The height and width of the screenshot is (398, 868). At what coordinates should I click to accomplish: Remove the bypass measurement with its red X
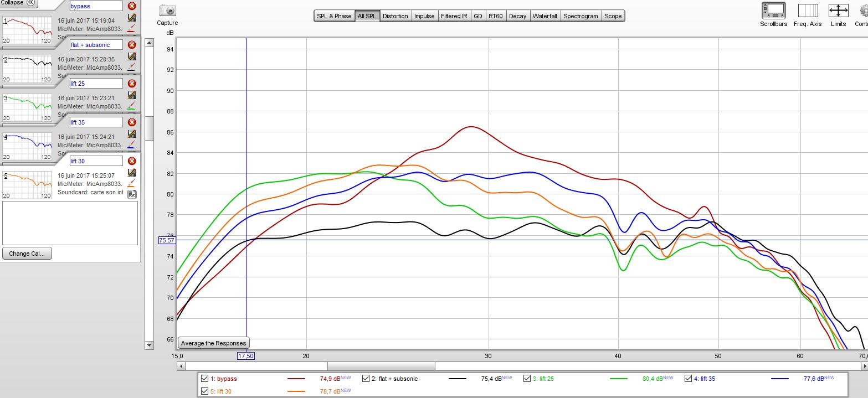pyautogui.click(x=132, y=6)
